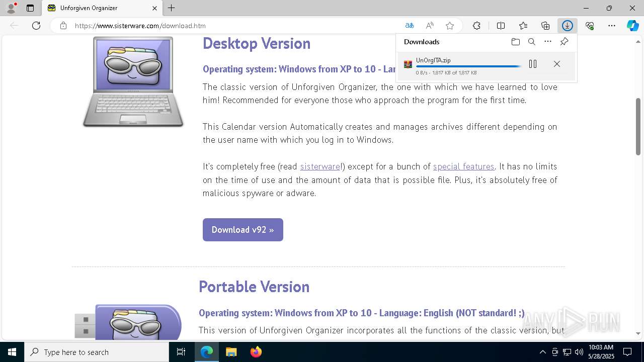Open the tab actions menu icon
Screen dimensions: 644x362
[x=30, y=8]
